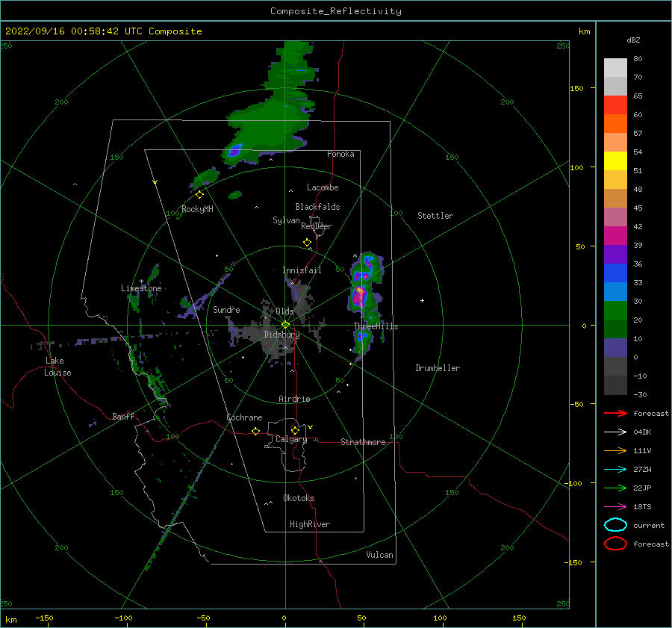The height and width of the screenshot is (628, 672).
Task: Click the Olds town label
Action: tap(284, 311)
